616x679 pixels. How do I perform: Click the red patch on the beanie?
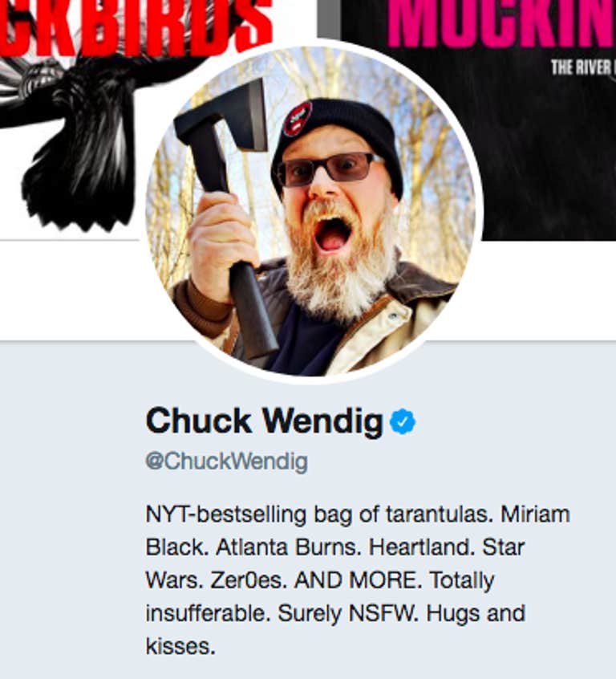tap(298, 118)
